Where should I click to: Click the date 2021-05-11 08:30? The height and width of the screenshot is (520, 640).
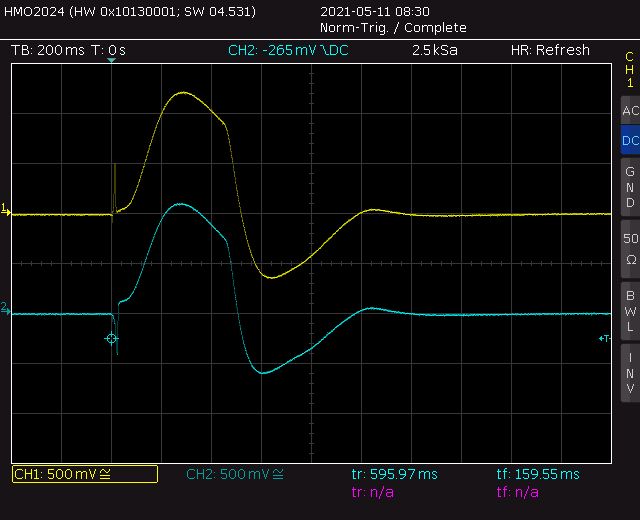[x=375, y=11]
